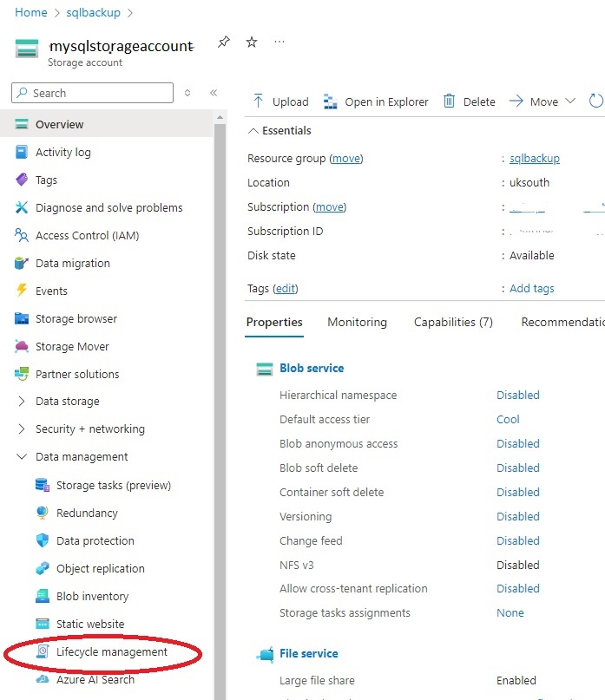Click the Redundancy globe icon
The height and width of the screenshot is (700, 605).
coord(43,513)
